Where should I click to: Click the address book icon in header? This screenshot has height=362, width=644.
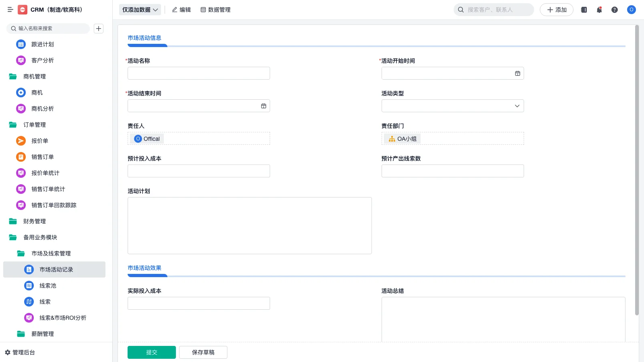(584, 10)
